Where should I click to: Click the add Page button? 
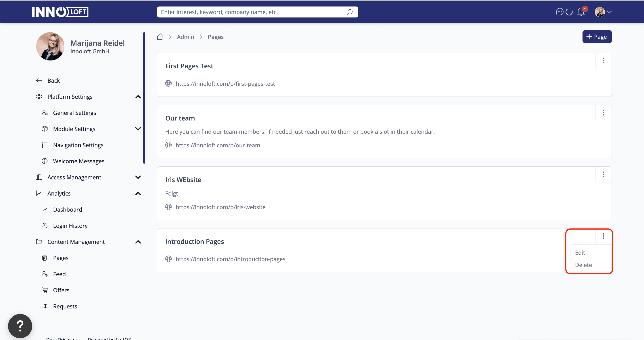[x=597, y=37]
